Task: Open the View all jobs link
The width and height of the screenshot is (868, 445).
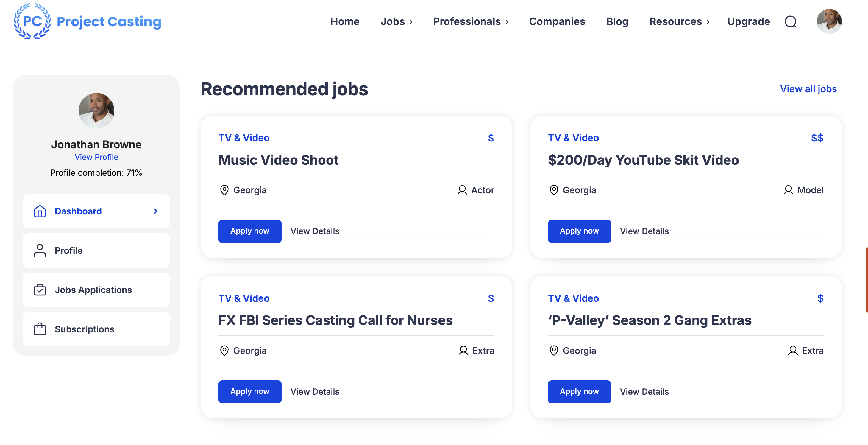Action: tap(808, 89)
